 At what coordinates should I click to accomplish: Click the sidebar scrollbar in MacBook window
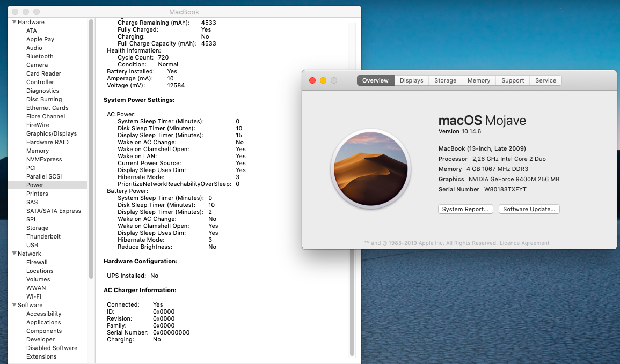91,149
